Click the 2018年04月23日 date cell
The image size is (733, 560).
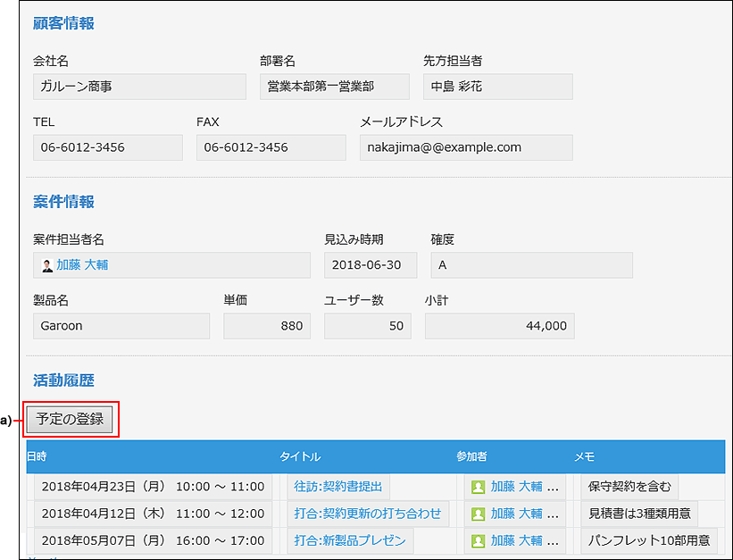pyautogui.click(x=153, y=487)
